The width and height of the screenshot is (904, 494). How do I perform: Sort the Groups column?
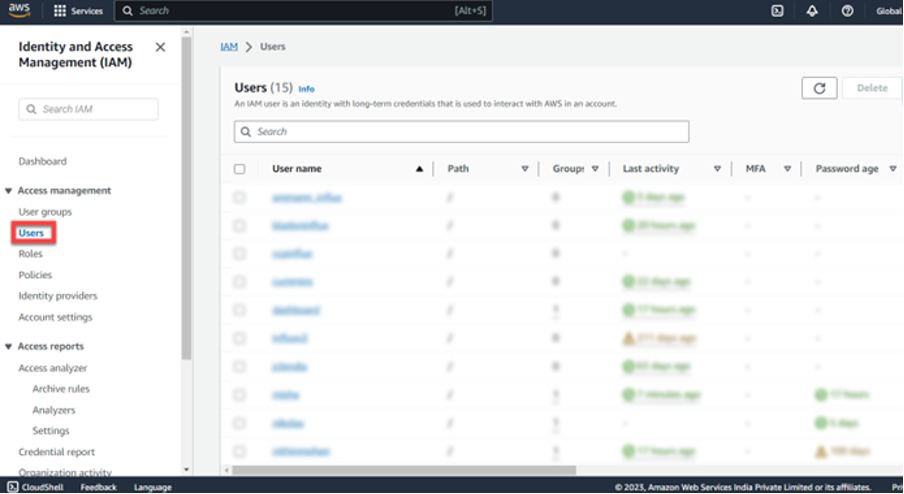(595, 169)
